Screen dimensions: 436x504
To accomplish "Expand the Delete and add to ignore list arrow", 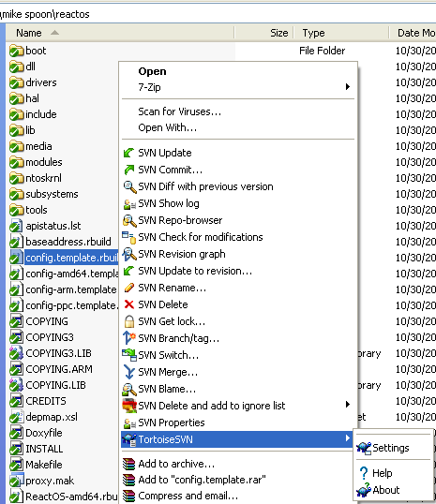I will 348,405.
